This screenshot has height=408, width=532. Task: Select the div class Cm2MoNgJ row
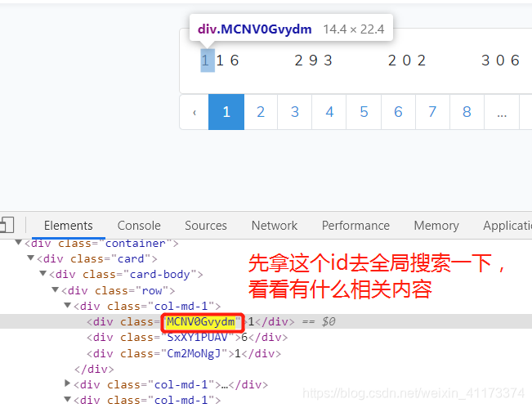coord(184,354)
